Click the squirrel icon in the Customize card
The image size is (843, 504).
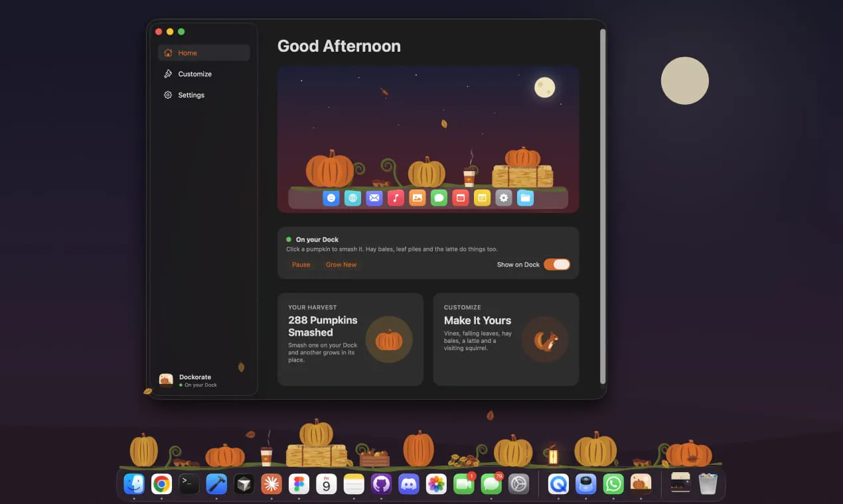[x=545, y=340]
